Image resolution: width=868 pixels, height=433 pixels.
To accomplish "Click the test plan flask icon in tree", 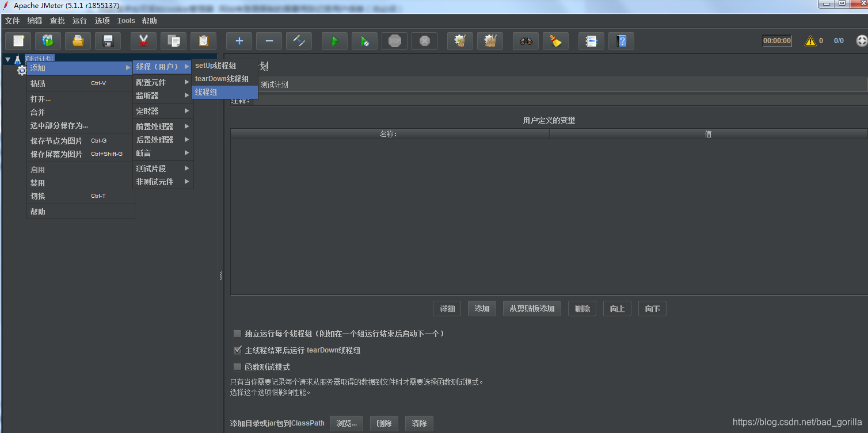I will click(17, 59).
